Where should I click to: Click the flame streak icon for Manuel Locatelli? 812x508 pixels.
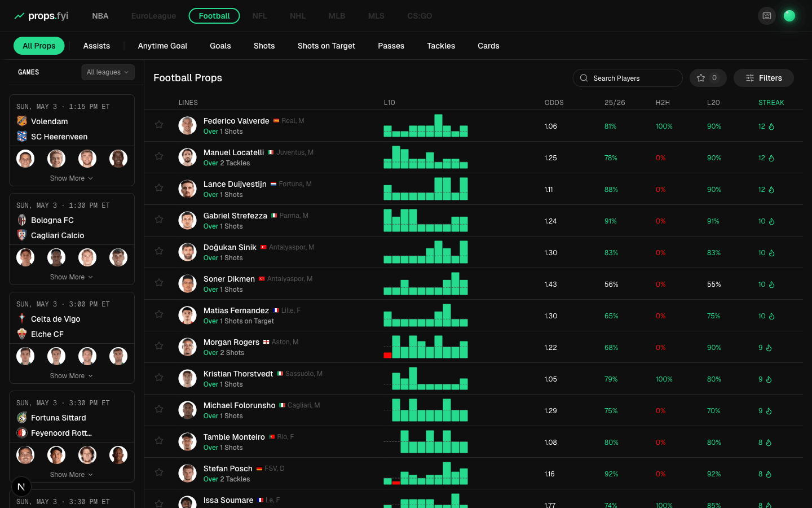[x=771, y=158]
